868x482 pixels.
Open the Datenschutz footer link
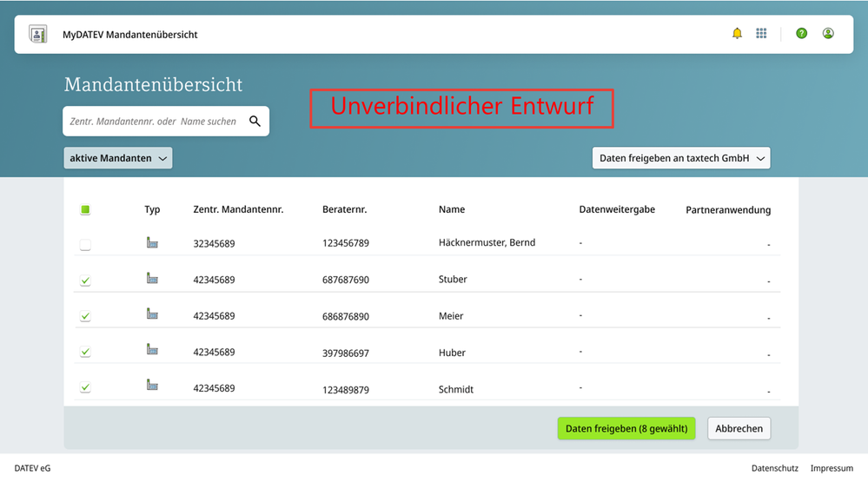click(774, 468)
